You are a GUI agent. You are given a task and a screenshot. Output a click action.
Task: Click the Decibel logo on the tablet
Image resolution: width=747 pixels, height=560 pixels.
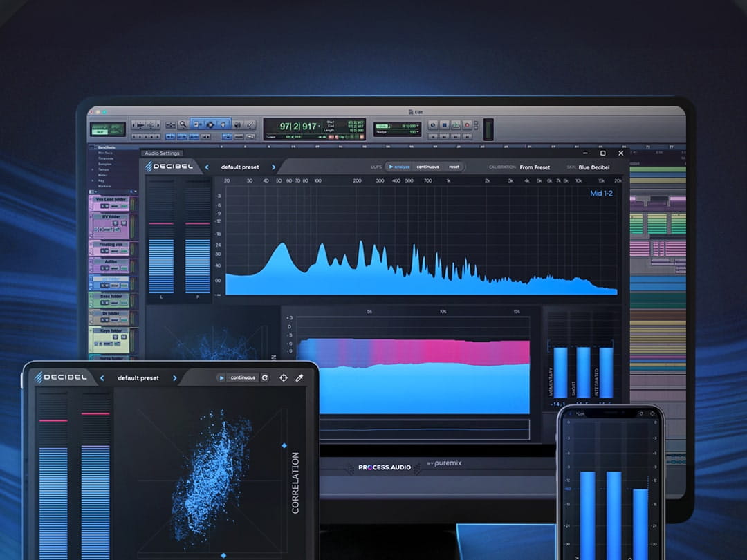(x=61, y=377)
